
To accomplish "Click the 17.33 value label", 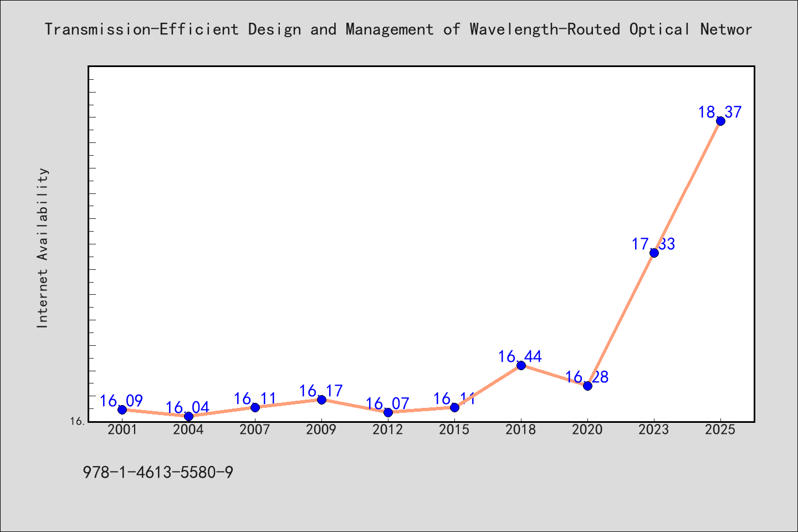I will (653, 244).
